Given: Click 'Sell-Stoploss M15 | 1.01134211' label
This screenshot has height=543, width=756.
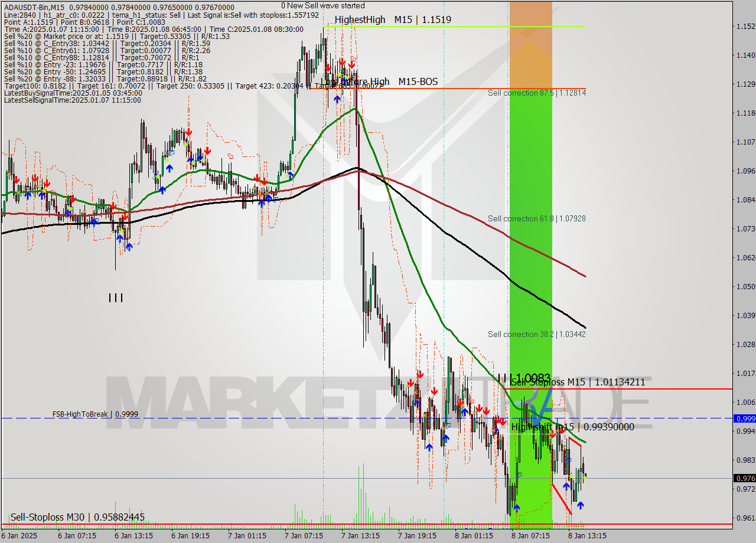Looking at the screenshot, I should 578,382.
